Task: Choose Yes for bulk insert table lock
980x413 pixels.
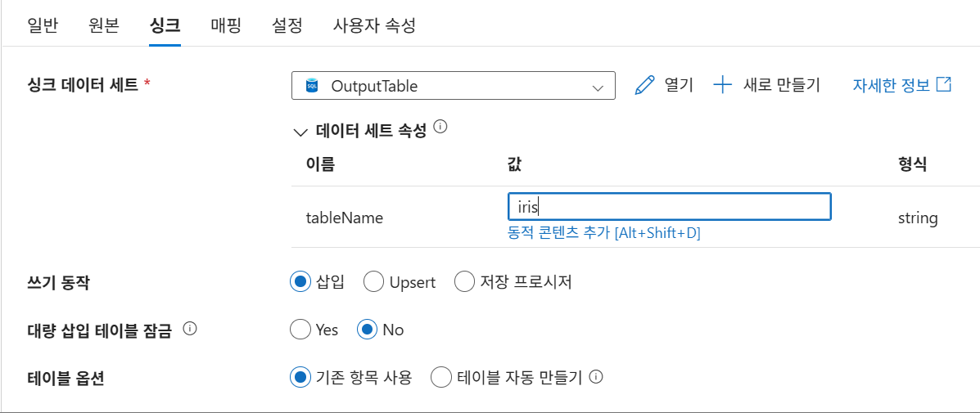Action: tap(300, 330)
